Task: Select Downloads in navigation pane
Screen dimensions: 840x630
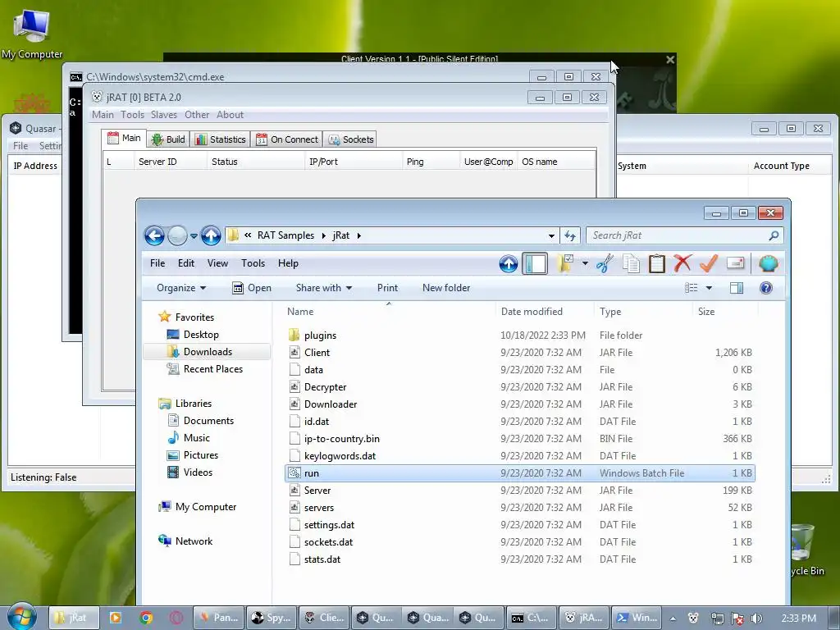Action: click(x=208, y=351)
